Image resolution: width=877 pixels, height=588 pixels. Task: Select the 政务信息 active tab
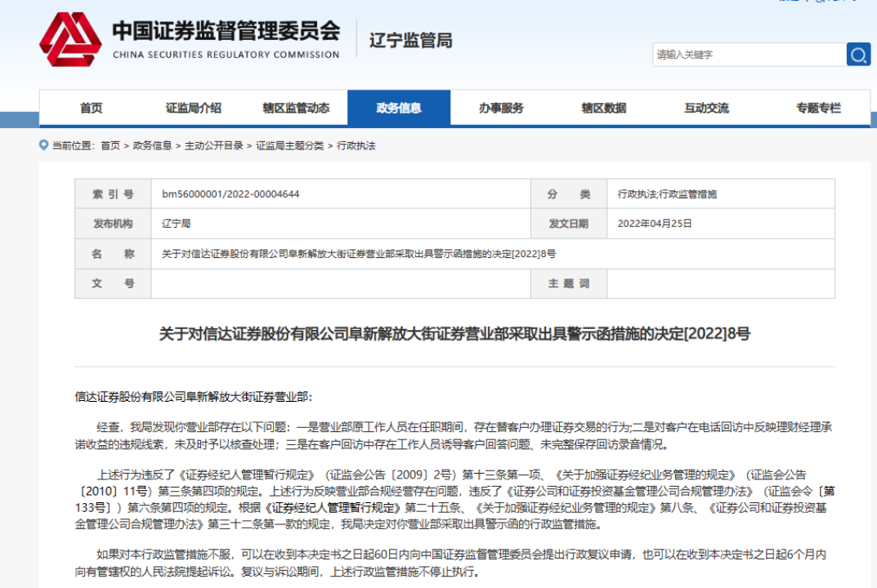click(x=399, y=108)
